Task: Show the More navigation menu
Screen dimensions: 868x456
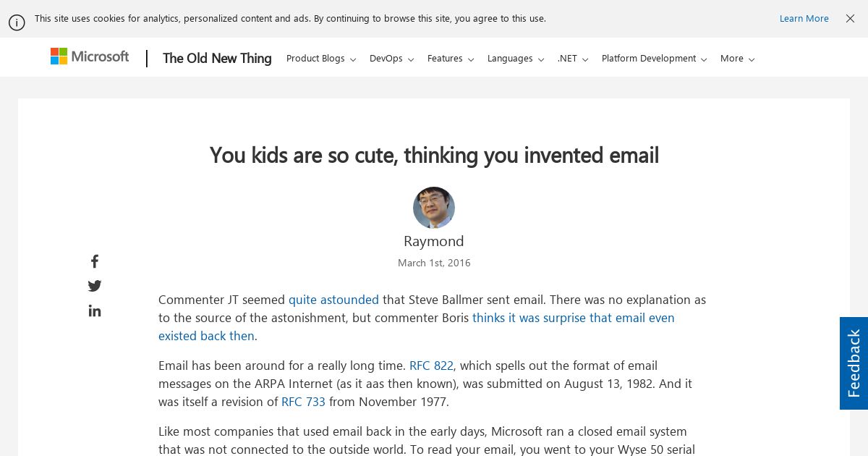Action: click(737, 59)
